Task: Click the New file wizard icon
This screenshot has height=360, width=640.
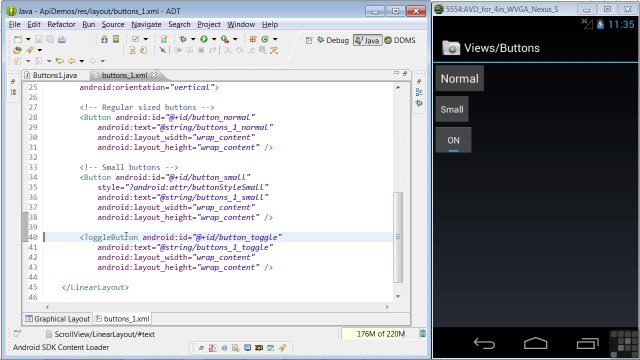Action: 18,39
